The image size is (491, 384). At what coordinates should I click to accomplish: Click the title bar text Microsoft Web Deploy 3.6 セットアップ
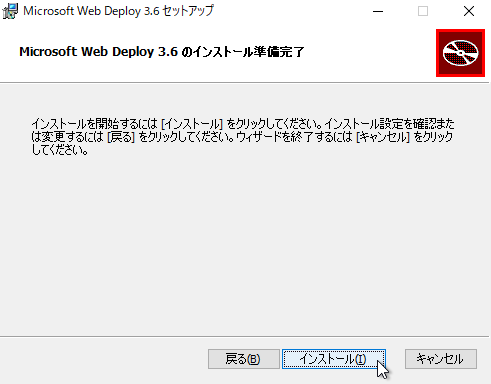[118, 11]
